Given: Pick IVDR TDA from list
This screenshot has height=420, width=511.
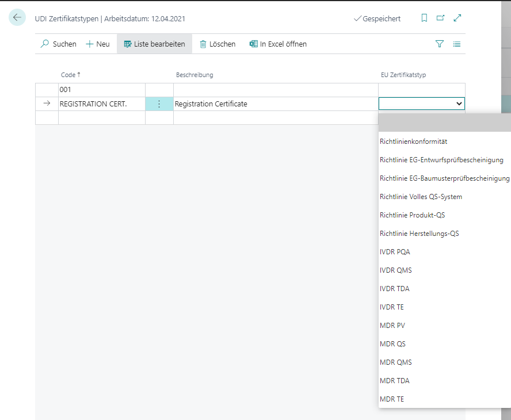Looking at the screenshot, I should 395,289.
